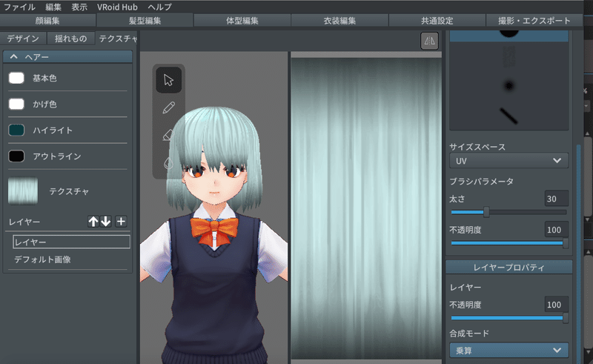Open the 編集 menu
This screenshot has width=593, height=364.
click(x=53, y=7)
